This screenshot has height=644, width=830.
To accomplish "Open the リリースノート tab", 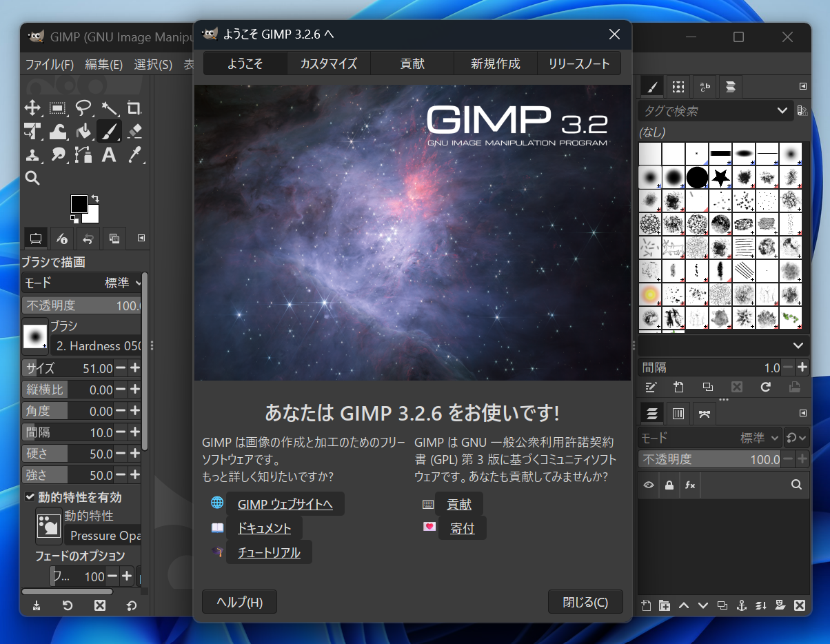I will point(579,63).
